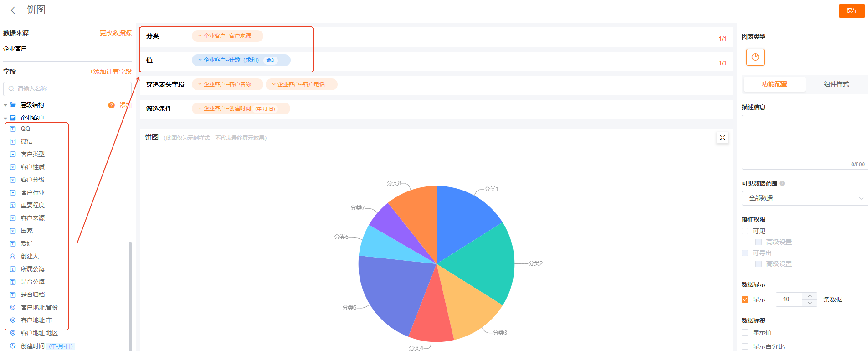This screenshot has width=868, height=351.
Task: Click the fullscreen expand chart icon
Action: pos(722,137)
